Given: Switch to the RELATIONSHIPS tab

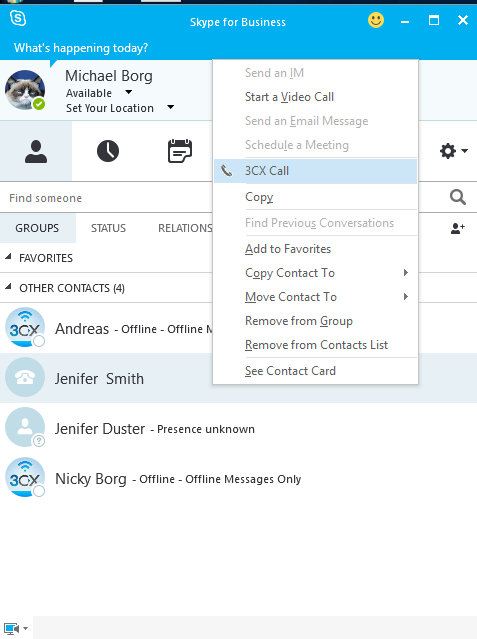Looking at the screenshot, I should 185,228.
